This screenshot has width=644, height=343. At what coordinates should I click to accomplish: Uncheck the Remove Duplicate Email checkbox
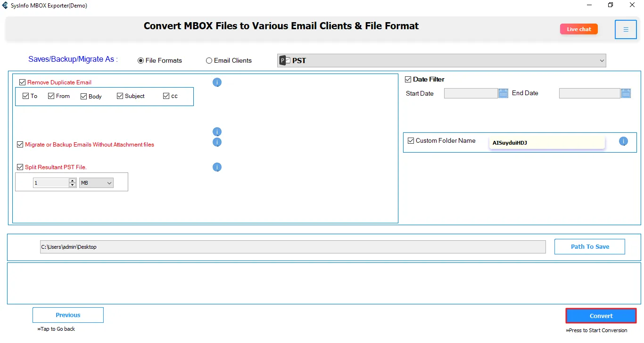[23, 82]
